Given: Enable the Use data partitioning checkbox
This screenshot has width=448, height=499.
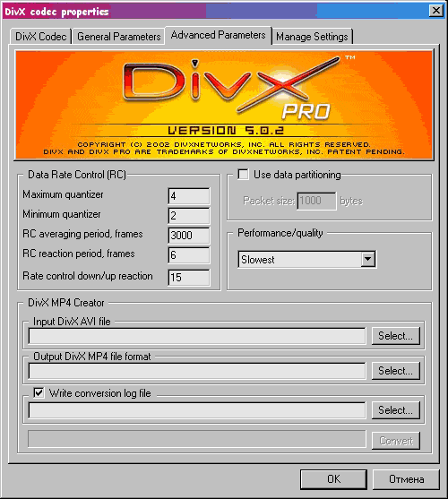Looking at the screenshot, I should tap(244, 175).
